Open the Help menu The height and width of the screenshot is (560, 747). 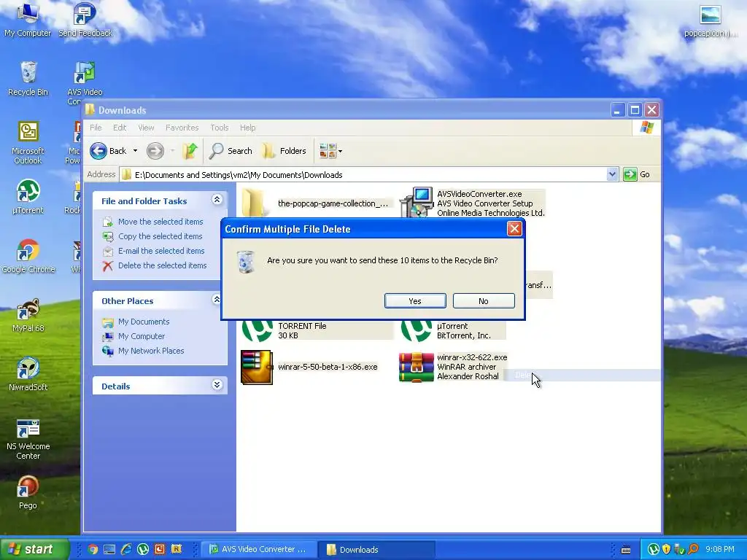(x=247, y=128)
